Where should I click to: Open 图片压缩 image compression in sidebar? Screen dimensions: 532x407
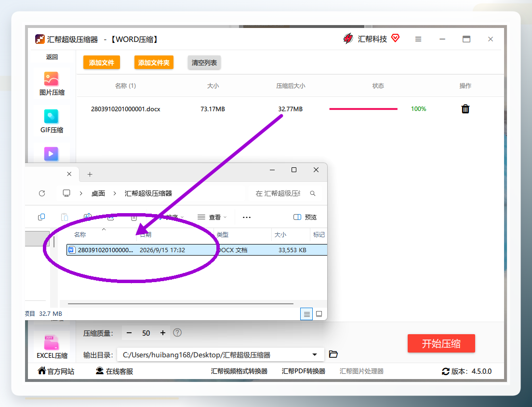(x=52, y=84)
